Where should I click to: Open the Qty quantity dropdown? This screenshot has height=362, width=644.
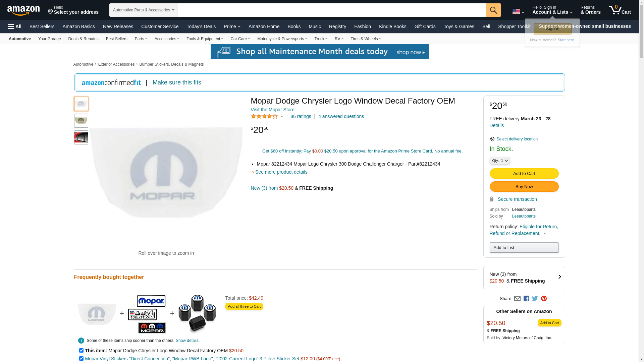pyautogui.click(x=499, y=161)
